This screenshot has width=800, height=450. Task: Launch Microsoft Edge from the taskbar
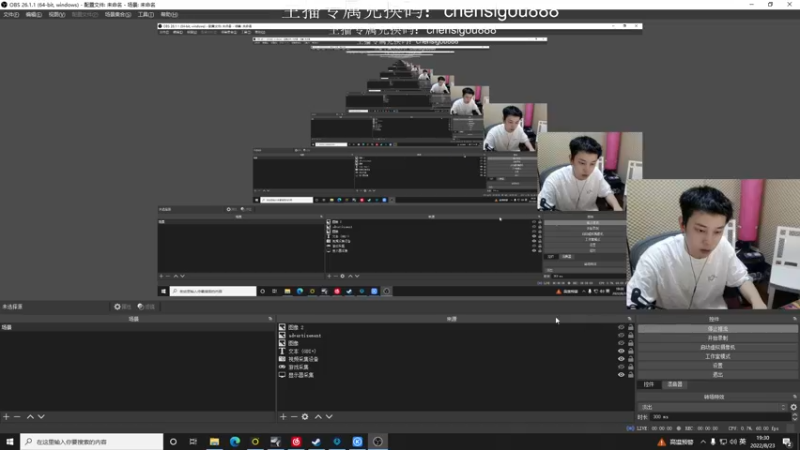pos(235,442)
